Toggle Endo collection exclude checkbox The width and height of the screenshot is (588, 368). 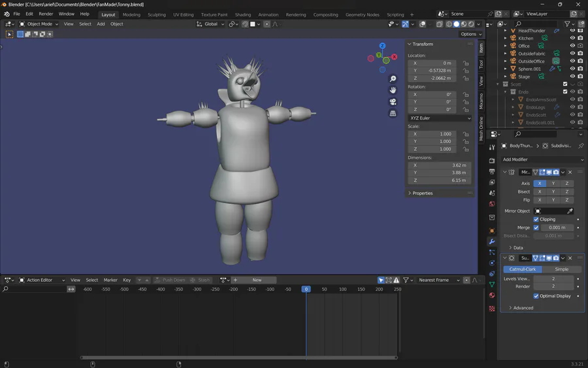(565, 92)
